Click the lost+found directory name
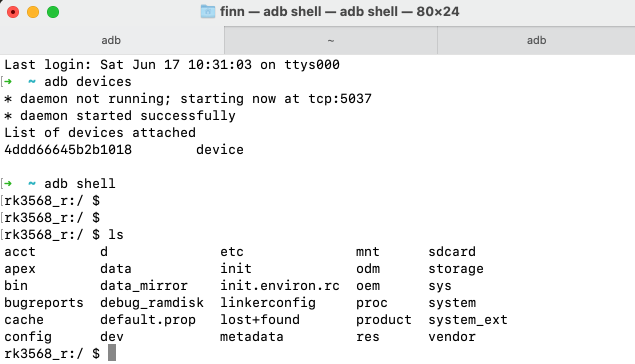This screenshot has height=364, width=635. click(x=260, y=319)
